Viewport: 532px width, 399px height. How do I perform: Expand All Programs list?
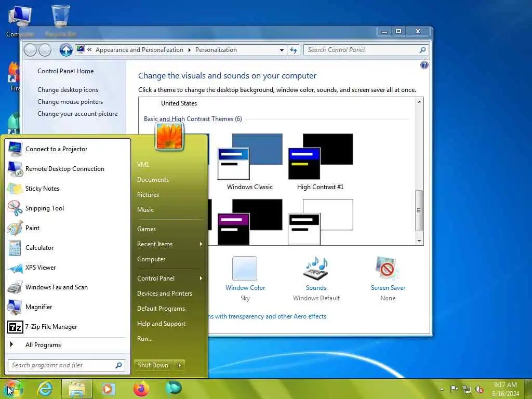pyautogui.click(x=67, y=345)
